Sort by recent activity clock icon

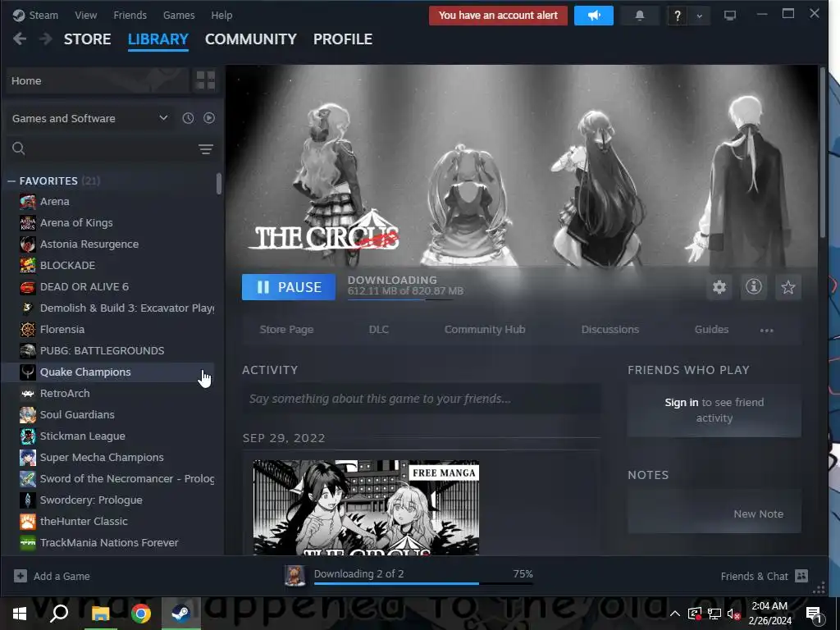(x=188, y=118)
